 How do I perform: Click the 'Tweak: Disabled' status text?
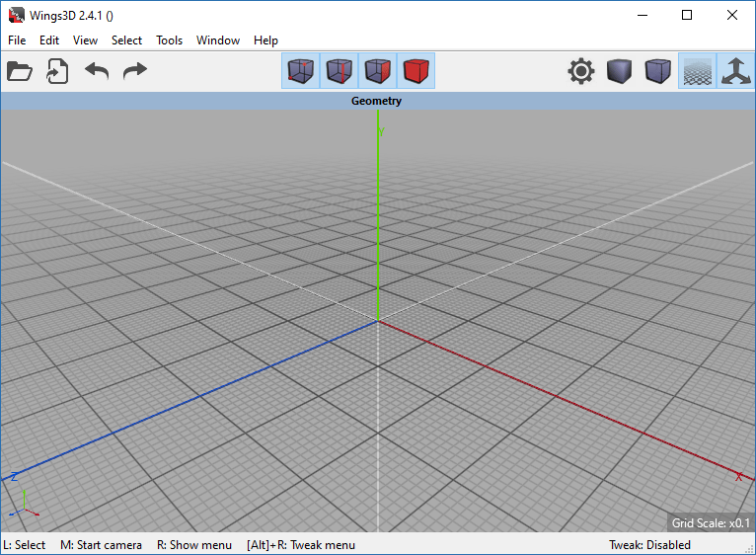(650, 545)
